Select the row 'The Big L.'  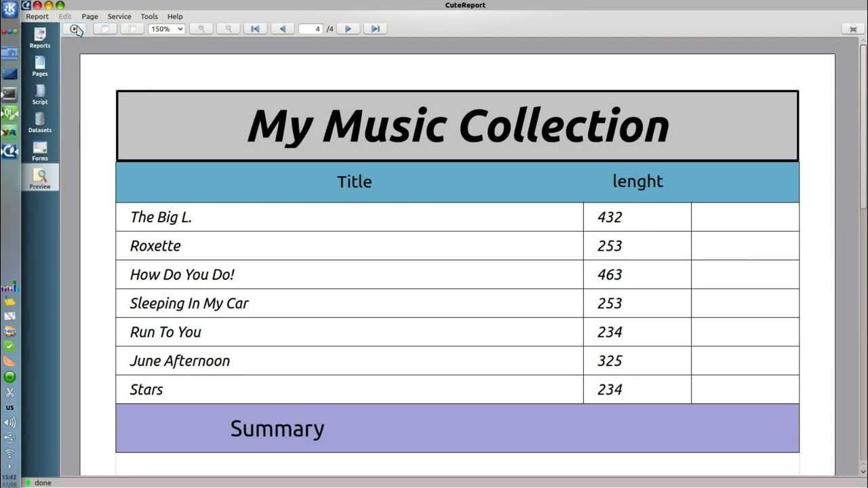(458, 217)
